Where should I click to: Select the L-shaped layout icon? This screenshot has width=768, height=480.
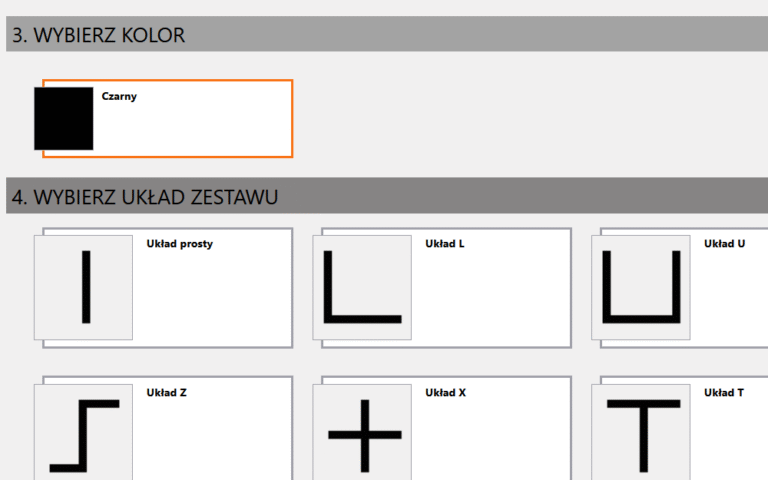click(x=362, y=287)
